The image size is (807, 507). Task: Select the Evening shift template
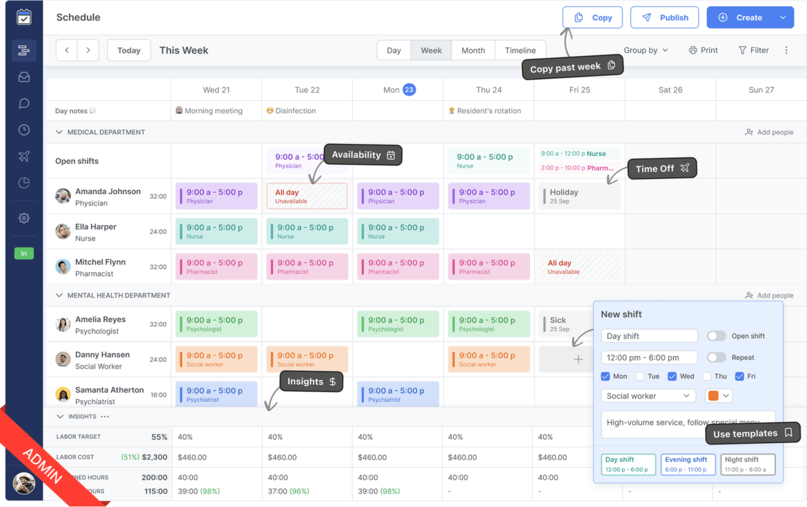coord(688,464)
